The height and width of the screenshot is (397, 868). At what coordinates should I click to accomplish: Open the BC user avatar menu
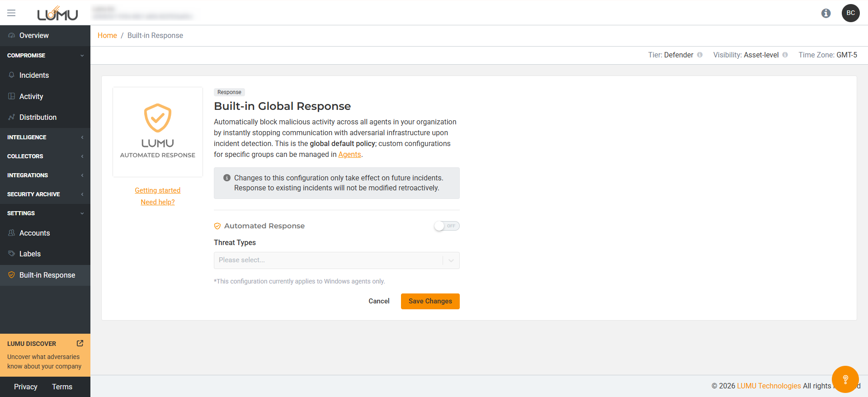click(x=850, y=13)
